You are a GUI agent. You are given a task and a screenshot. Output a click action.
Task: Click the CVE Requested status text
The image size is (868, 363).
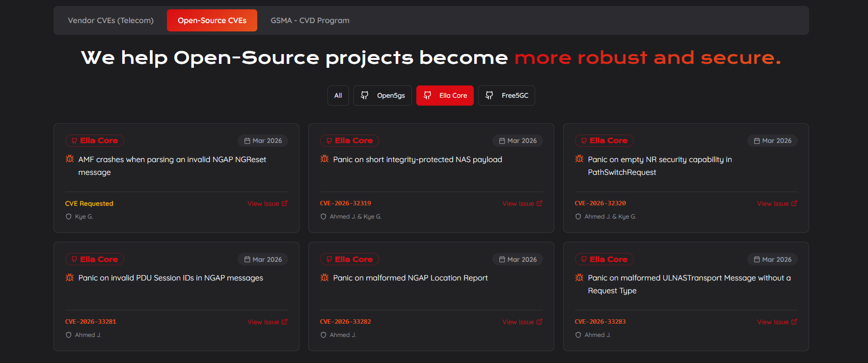[x=89, y=203]
